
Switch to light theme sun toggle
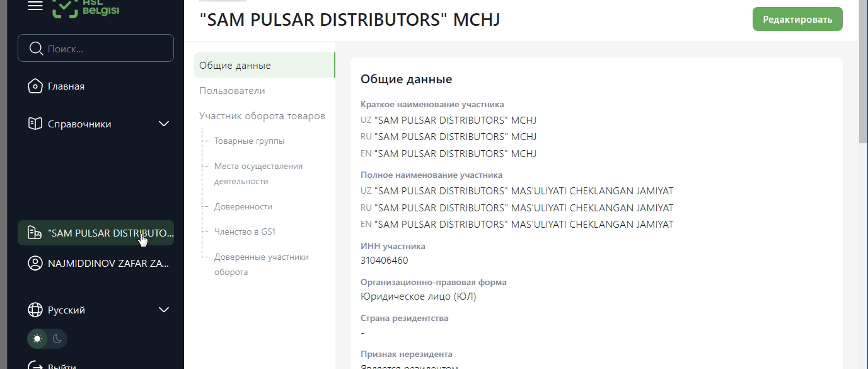[x=37, y=339]
